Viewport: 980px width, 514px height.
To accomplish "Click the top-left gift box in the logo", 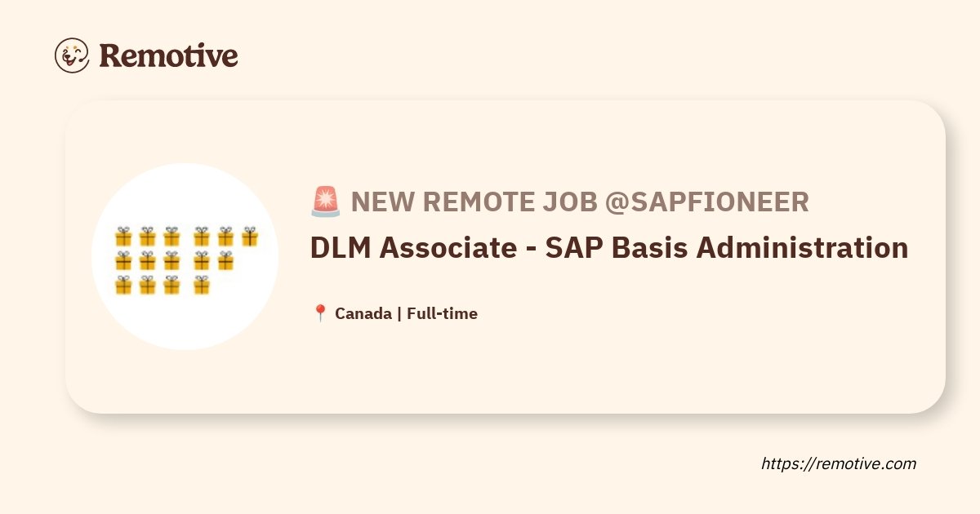I will click(123, 237).
